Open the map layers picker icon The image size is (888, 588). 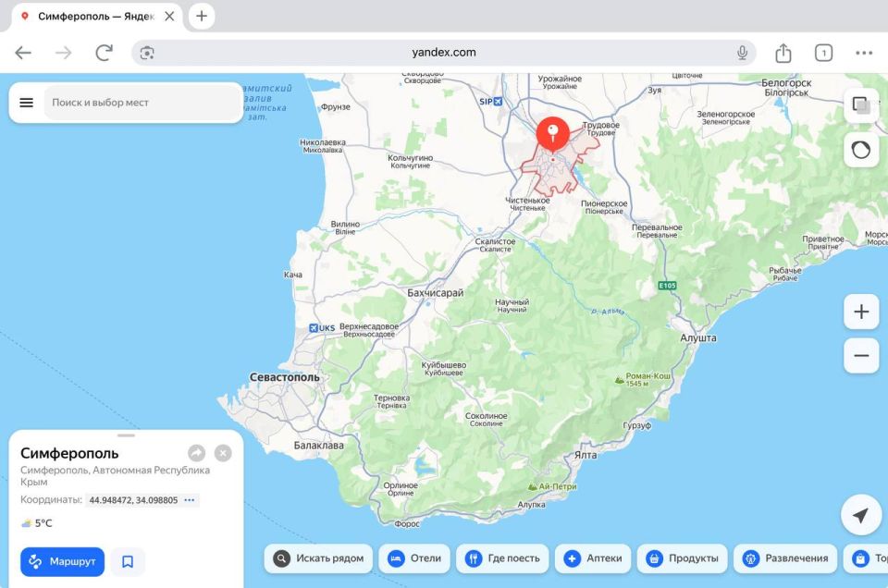click(860, 105)
